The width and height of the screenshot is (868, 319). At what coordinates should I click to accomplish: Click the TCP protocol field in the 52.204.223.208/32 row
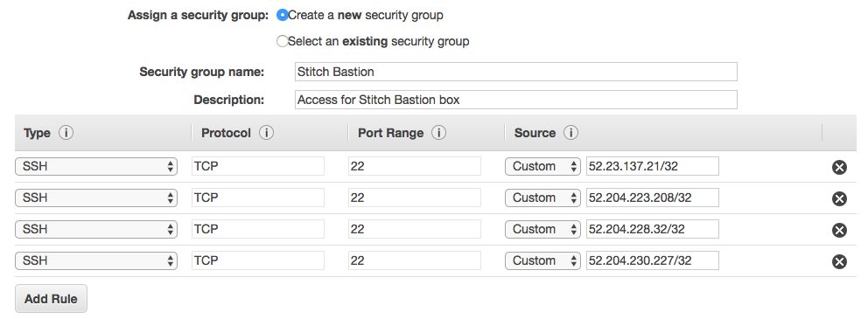(x=258, y=198)
